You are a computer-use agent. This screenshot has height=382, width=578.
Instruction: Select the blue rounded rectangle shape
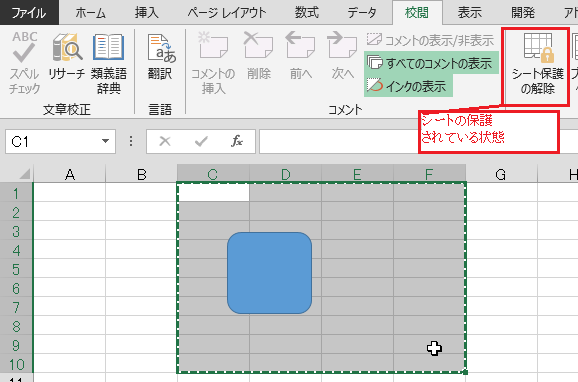coord(269,273)
